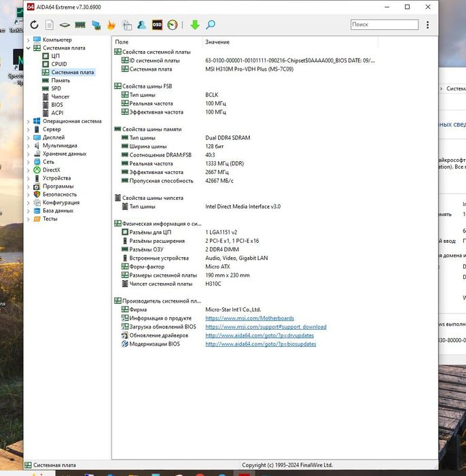The width and height of the screenshot is (466, 476).
Task: Click the Micro-Star Int'l Co.,Ltd. value
Action: 233,309
